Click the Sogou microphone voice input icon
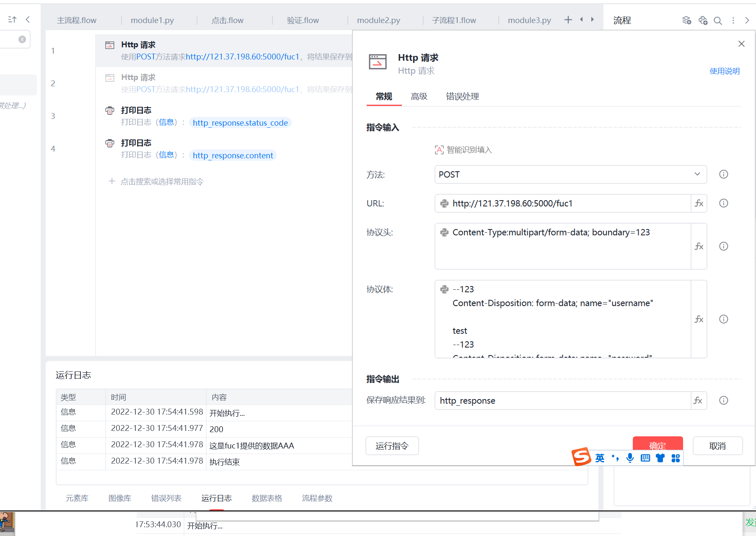This screenshot has width=756, height=536. point(630,458)
